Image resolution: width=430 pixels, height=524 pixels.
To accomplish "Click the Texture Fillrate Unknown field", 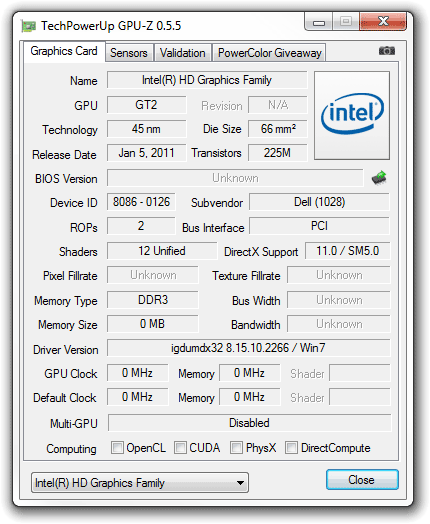I will tap(339, 275).
